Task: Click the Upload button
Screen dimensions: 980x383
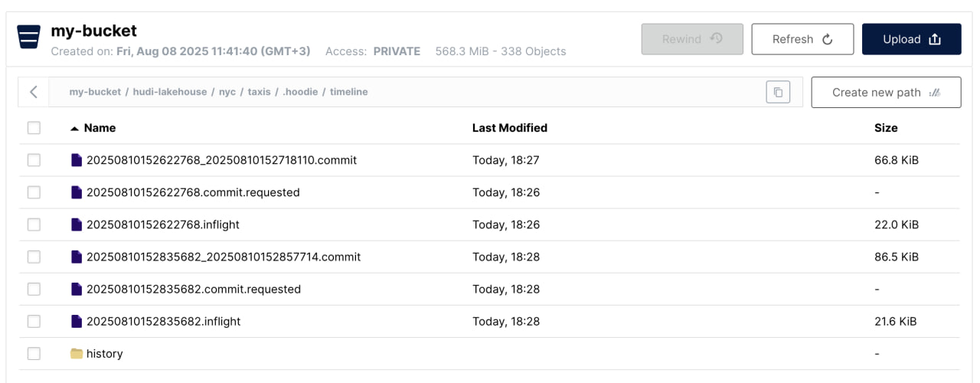Action: point(911,39)
